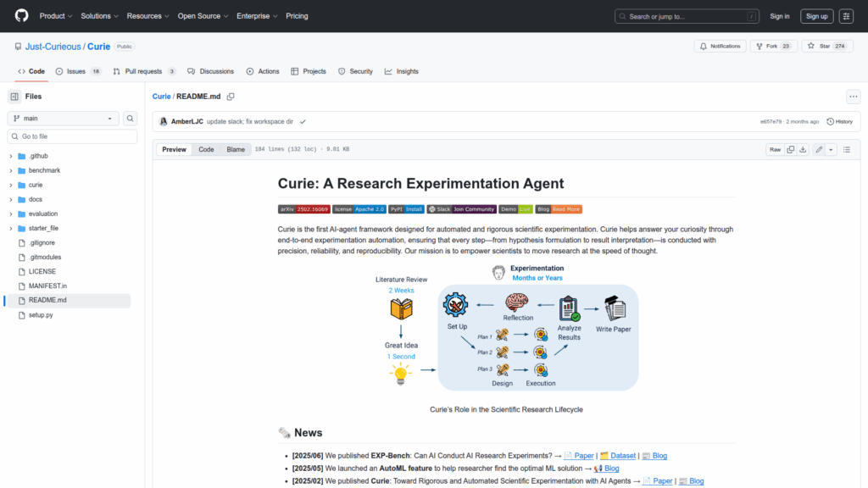Click the Sign in link
The width and height of the screenshot is (868, 488).
(780, 16)
